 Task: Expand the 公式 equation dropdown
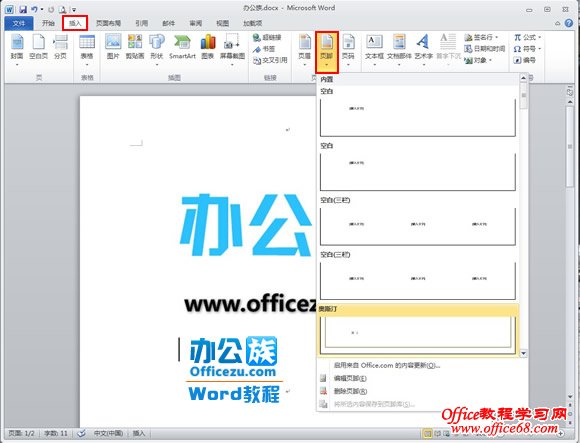pyautogui.click(x=540, y=37)
